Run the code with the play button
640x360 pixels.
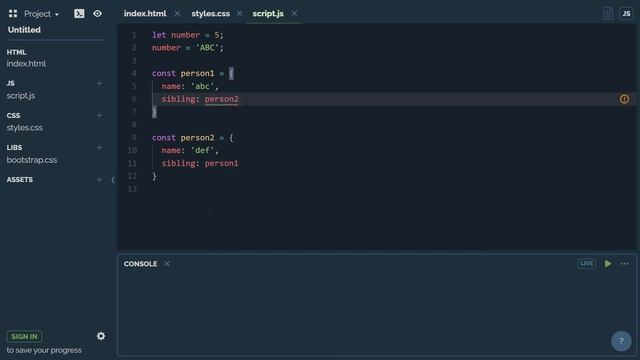tap(608, 264)
